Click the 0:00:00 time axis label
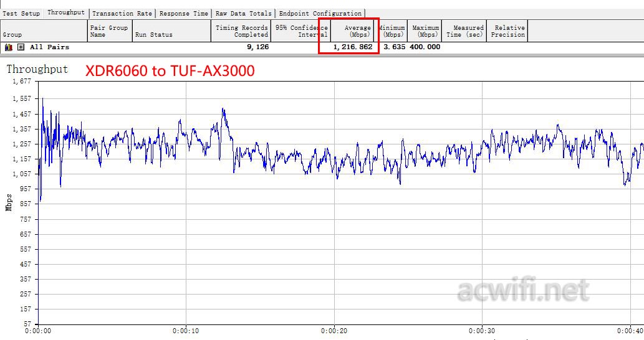This screenshot has width=644, height=340. click(38, 331)
